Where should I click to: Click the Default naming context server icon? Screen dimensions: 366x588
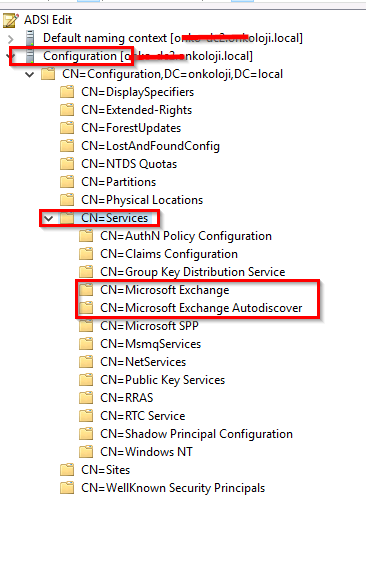point(30,38)
